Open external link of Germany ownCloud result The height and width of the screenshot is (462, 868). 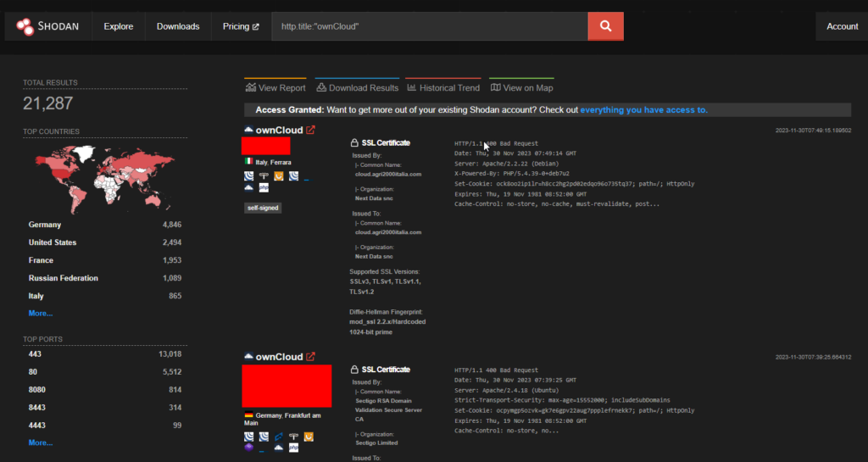tap(310, 357)
